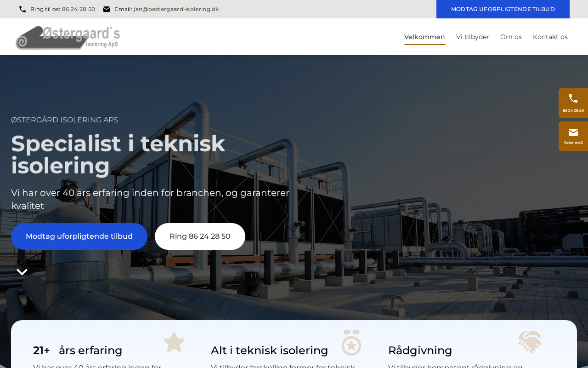This screenshot has height=368, width=588.
Task: Click the phone icon in top bar
Action: (x=23, y=9)
